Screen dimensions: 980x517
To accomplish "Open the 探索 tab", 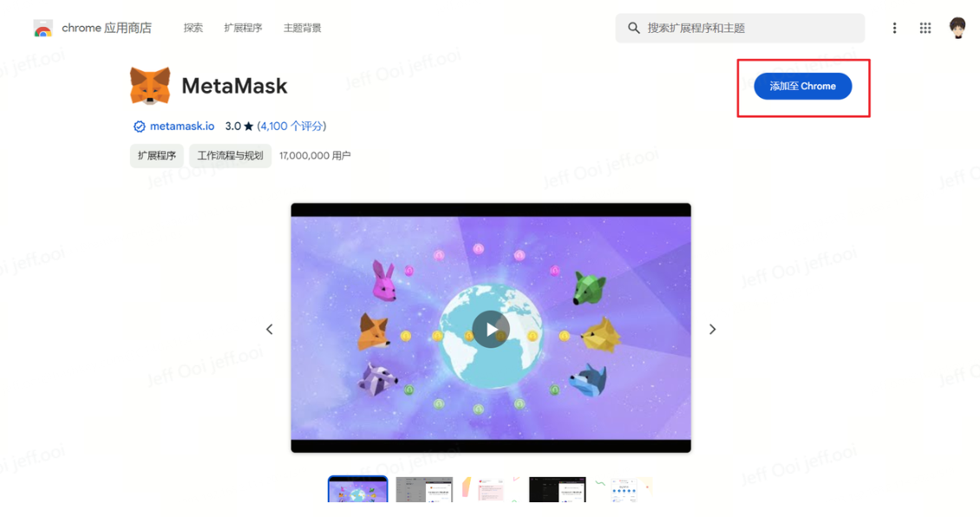I will 193,28.
